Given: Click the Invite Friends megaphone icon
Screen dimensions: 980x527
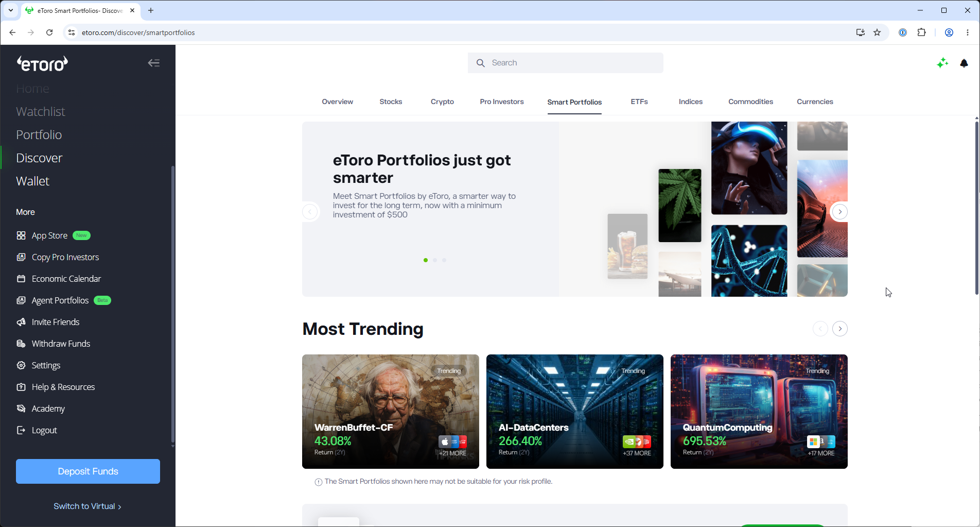Looking at the screenshot, I should (x=21, y=322).
